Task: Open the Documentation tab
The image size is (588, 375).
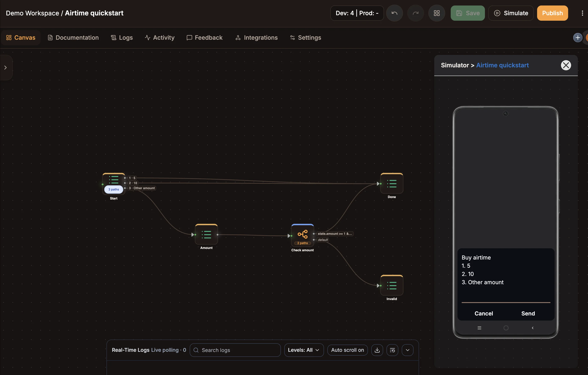Action: click(x=73, y=38)
